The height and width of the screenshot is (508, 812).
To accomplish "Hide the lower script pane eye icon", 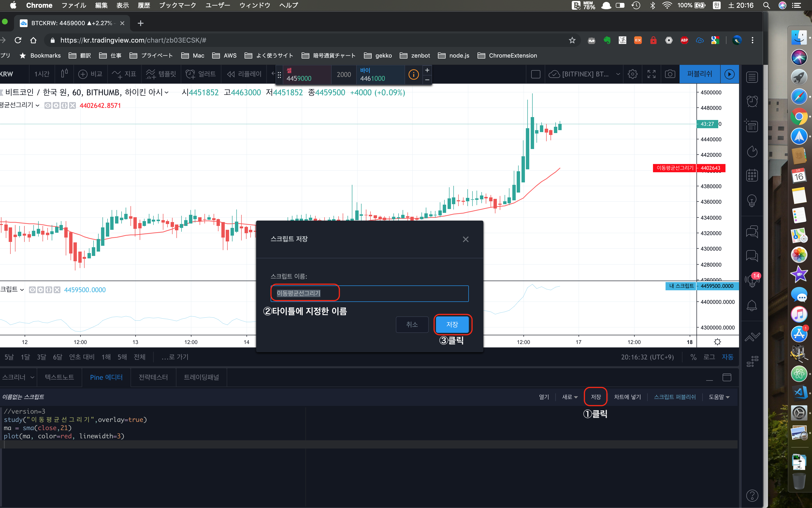I will click(x=33, y=290).
